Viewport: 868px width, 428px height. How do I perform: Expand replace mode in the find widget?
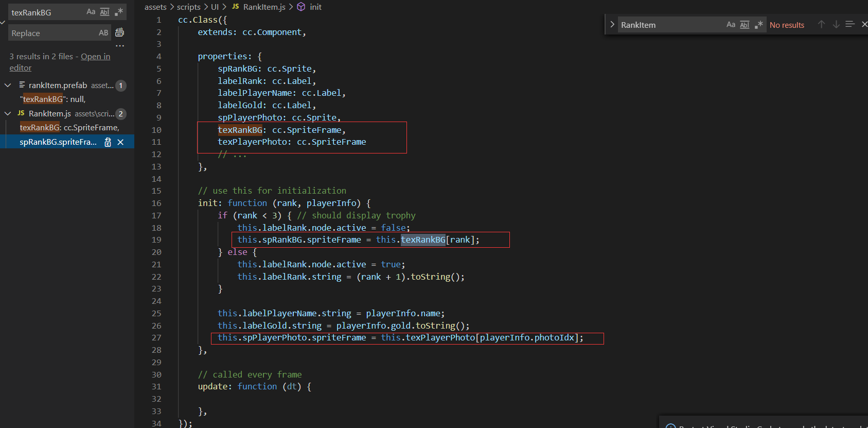click(x=612, y=25)
